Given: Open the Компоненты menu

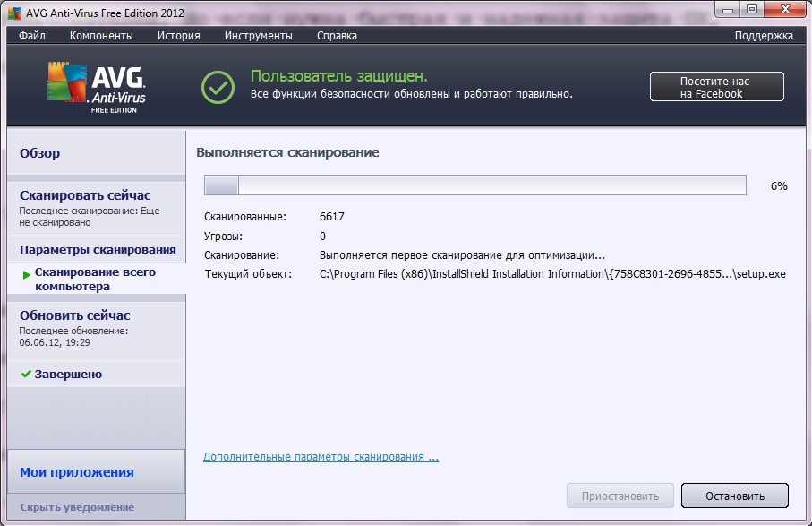Looking at the screenshot, I should point(101,36).
